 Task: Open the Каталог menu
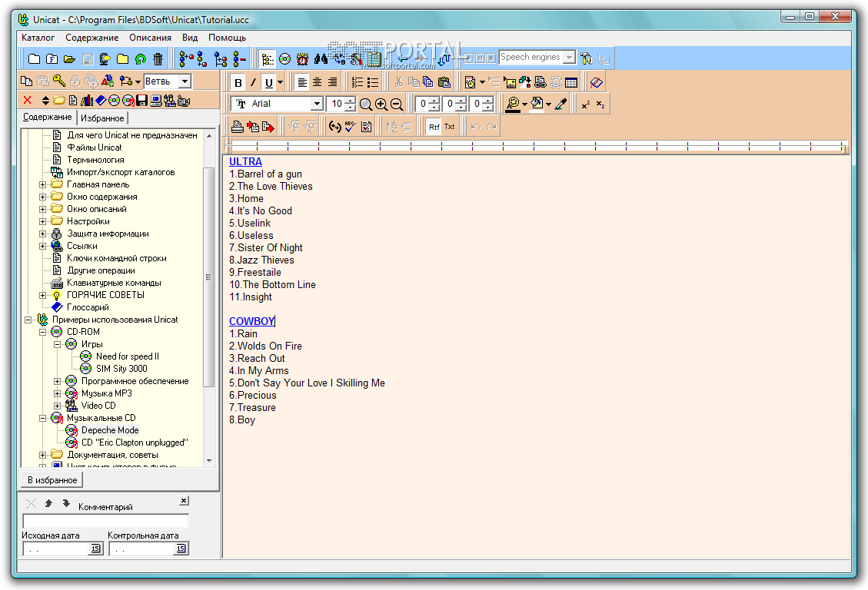click(x=38, y=38)
